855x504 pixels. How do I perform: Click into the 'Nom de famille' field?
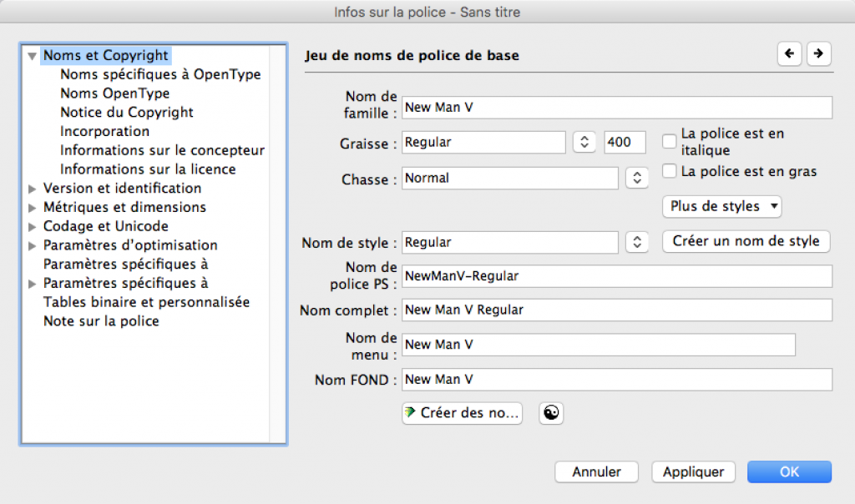[616, 108]
